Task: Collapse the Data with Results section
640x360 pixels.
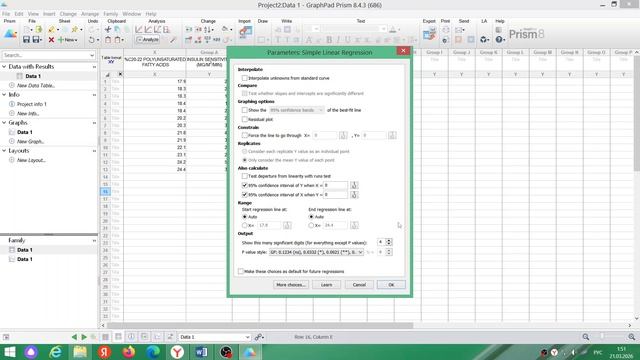Action: coord(4,67)
